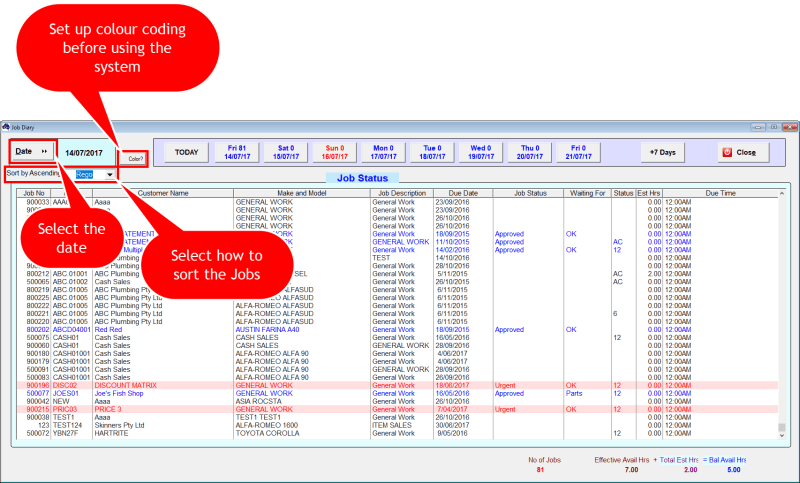The height and width of the screenshot is (483, 800).
Task: Open the Sort by Rego dropdown arrow
Action: 110,174
